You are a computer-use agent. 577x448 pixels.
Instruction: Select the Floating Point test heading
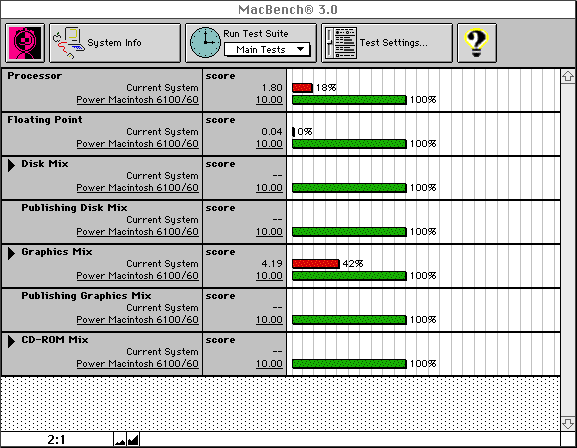[x=45, y=120]
